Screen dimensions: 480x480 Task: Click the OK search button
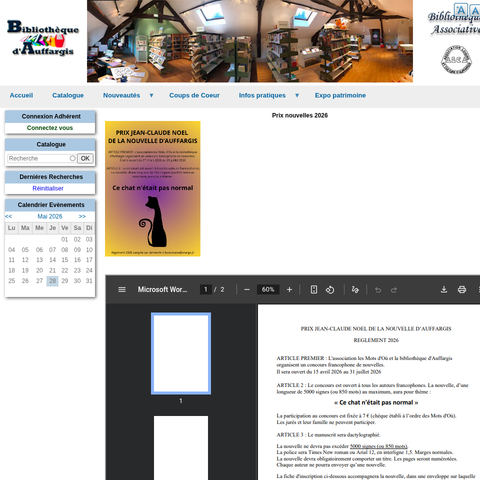coord(85,158)
